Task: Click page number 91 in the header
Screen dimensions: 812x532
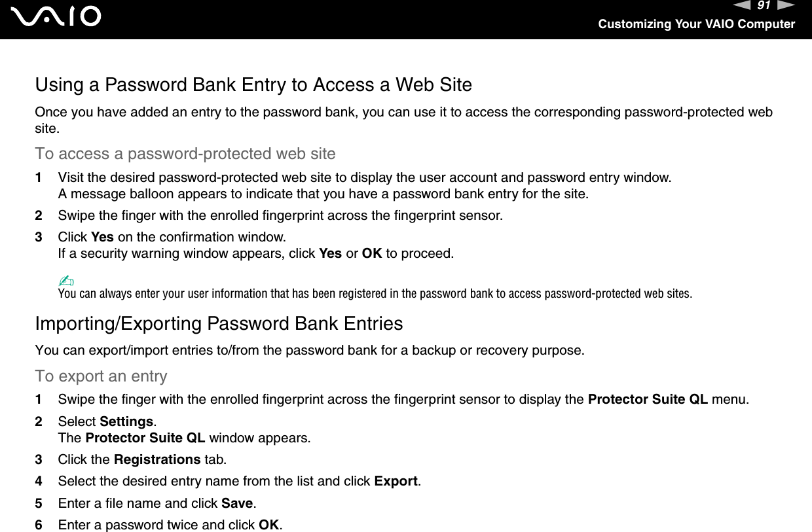Action: pyautogui.click(x=764, y=7)
